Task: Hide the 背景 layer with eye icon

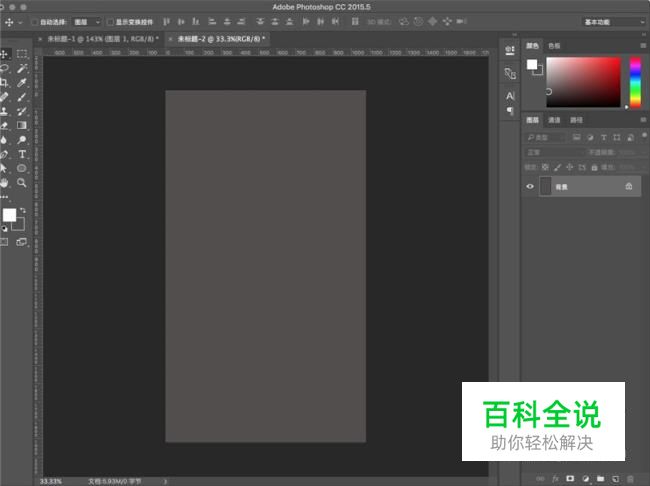Action: (x=530, y=186)
